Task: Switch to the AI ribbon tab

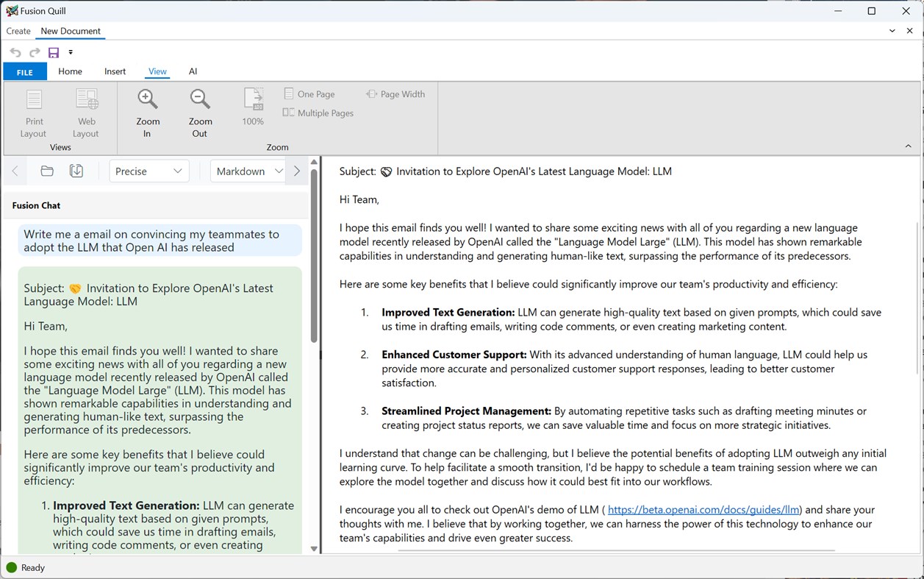Action: [x=193, y=71]
